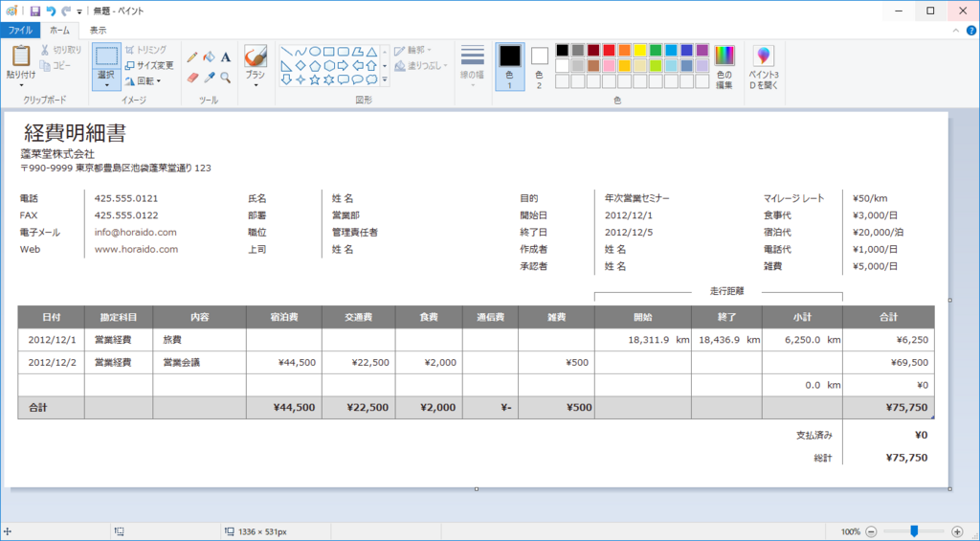Click the zoom slider handle
980x541 pixels.
pos(914,531)
